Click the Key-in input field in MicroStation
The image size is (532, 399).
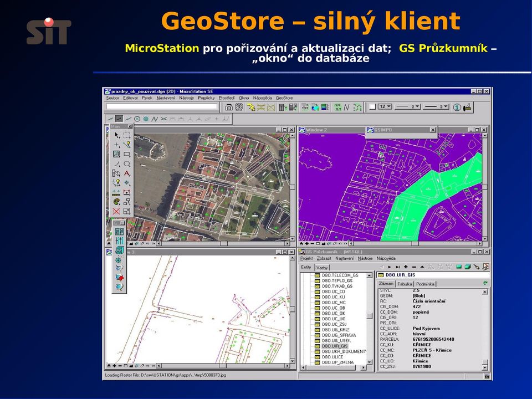point(161,106)
